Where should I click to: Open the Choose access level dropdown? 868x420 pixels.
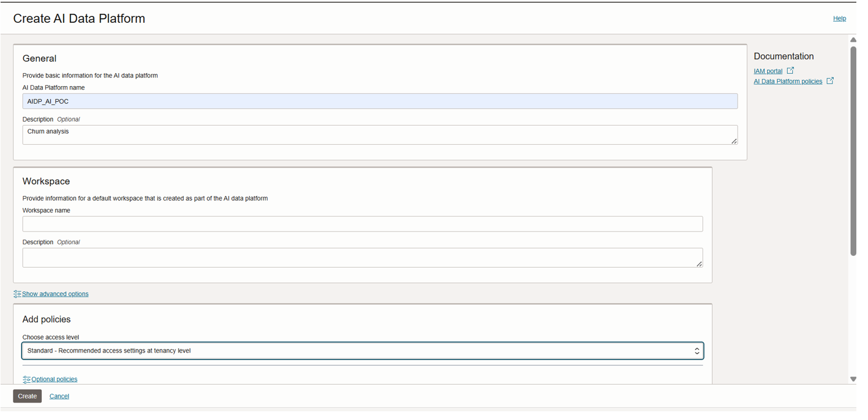[x=361, y=351]
